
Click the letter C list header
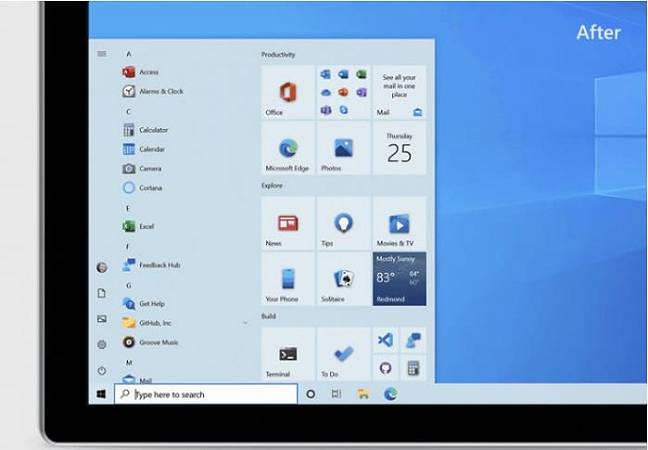pyautogui.click(x=129, y=112)
